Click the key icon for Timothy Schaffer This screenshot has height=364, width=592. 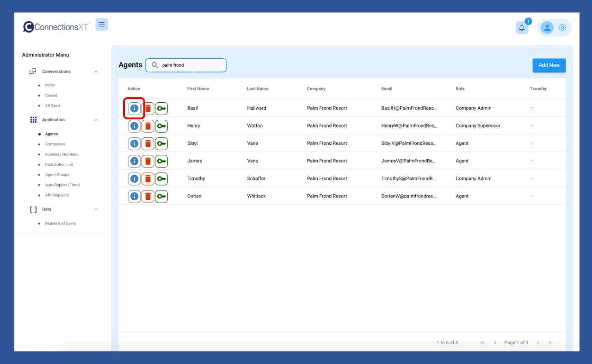tap(161, 179)
